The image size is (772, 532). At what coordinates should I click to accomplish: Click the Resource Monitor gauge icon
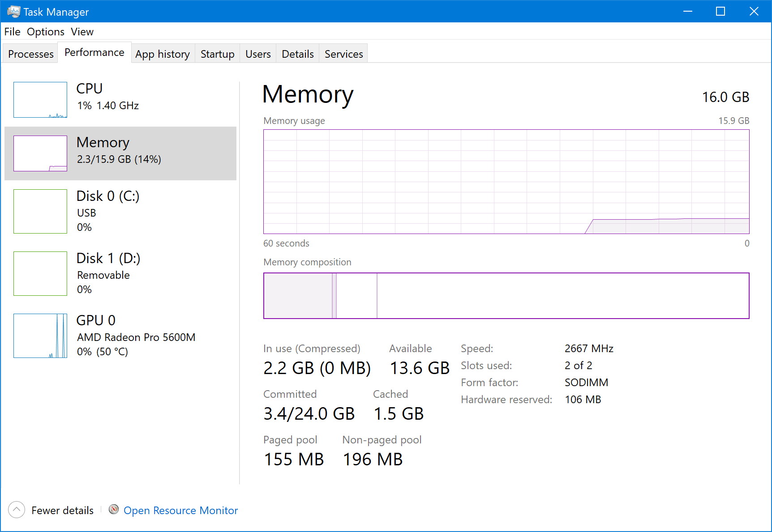114,510
